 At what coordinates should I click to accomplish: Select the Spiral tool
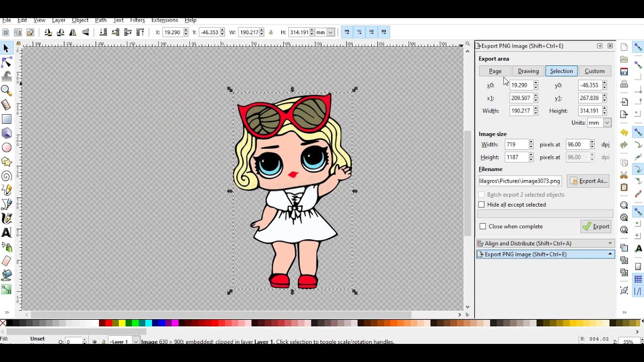click(x=7, y=176)
